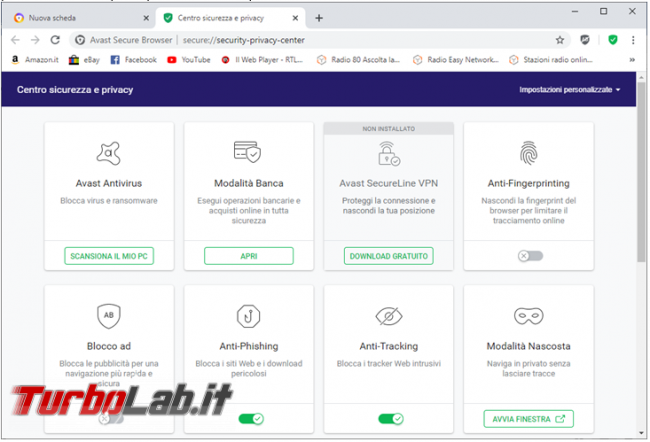The image size is (650, 442).
Task: Open the eBay bookmark
Action: [x=85, y=60]
